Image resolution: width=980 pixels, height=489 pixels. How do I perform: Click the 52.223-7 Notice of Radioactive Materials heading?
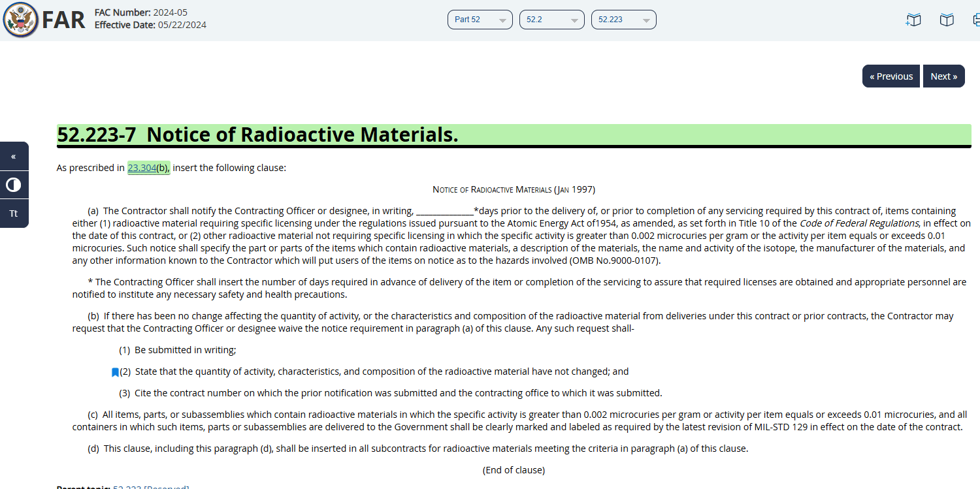coord(257,134)
